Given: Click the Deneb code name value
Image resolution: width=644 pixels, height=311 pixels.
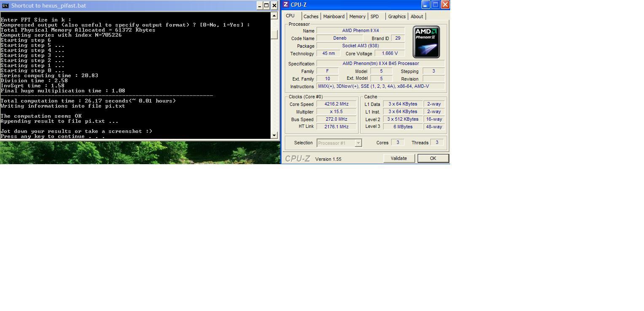Looking at the screenshot, I should tap(340, 38).
